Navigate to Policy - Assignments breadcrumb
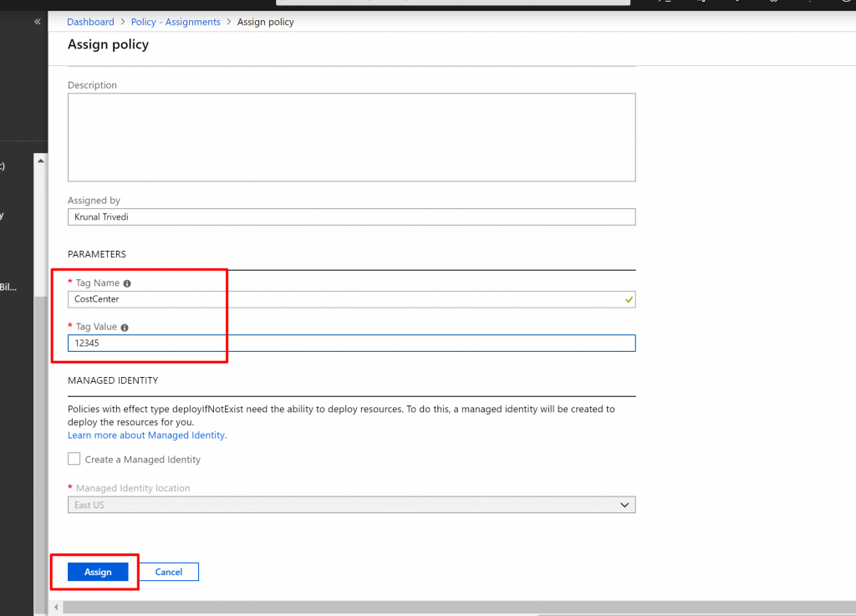Viewport: 856px width, 616px height. pyautogui.click(x=176, y=22)
